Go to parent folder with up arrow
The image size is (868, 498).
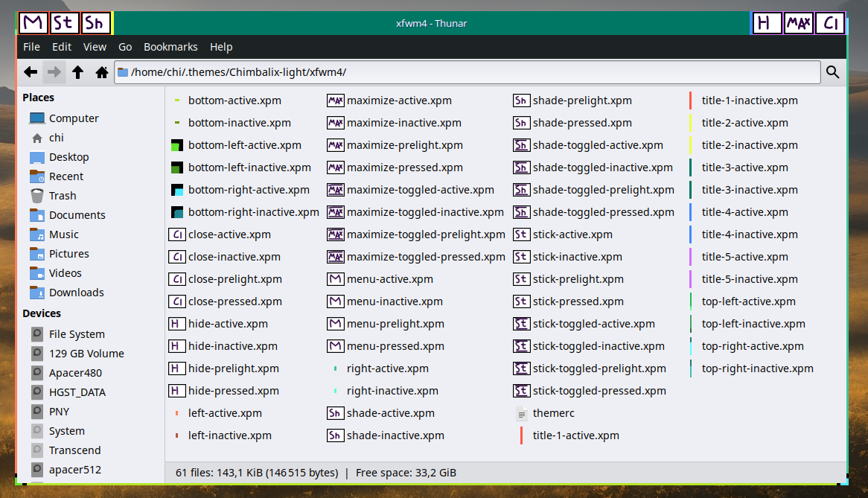point(78,72)
